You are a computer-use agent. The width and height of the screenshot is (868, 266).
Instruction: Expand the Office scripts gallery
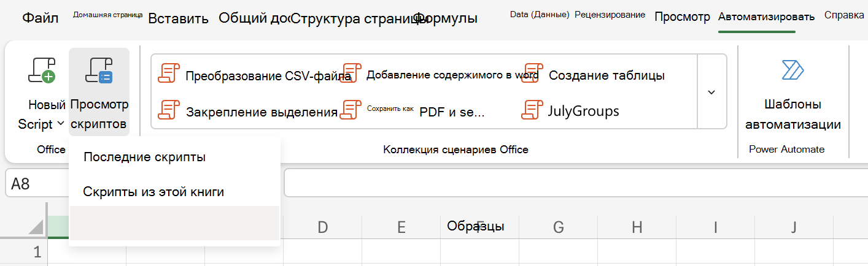(x=711, y=92)
